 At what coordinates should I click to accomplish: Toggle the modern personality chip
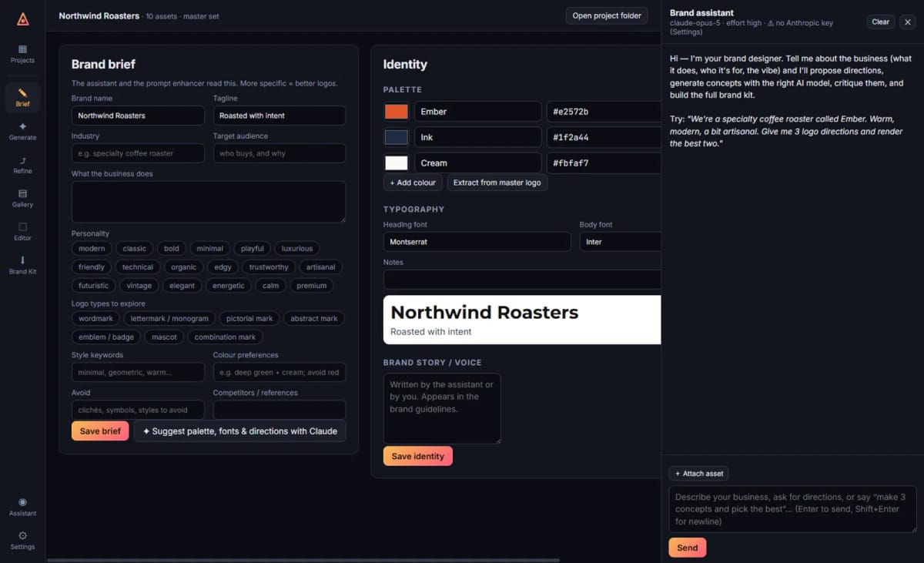(x=92, y=249)
